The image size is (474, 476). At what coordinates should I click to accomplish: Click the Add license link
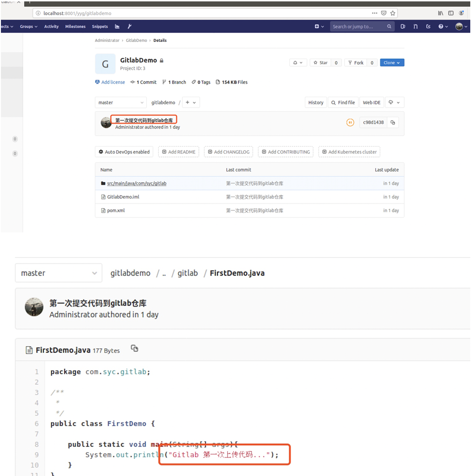(x=110, y=82)
